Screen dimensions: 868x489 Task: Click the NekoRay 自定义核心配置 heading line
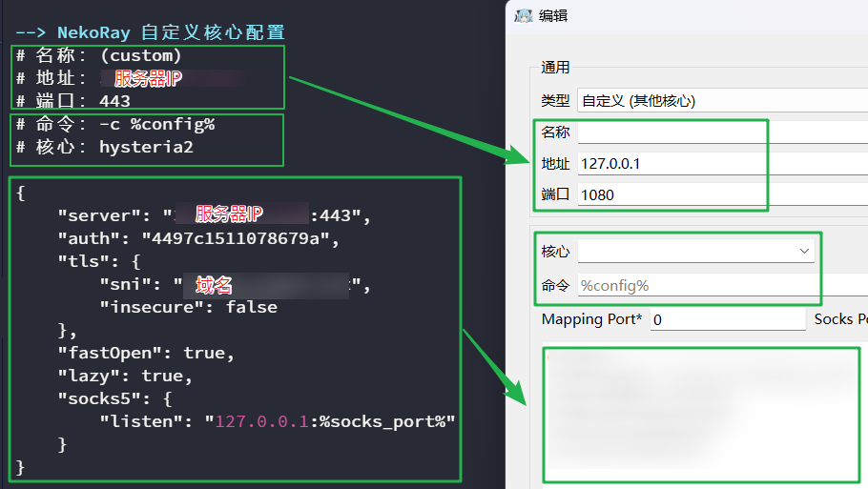(150, 32)
